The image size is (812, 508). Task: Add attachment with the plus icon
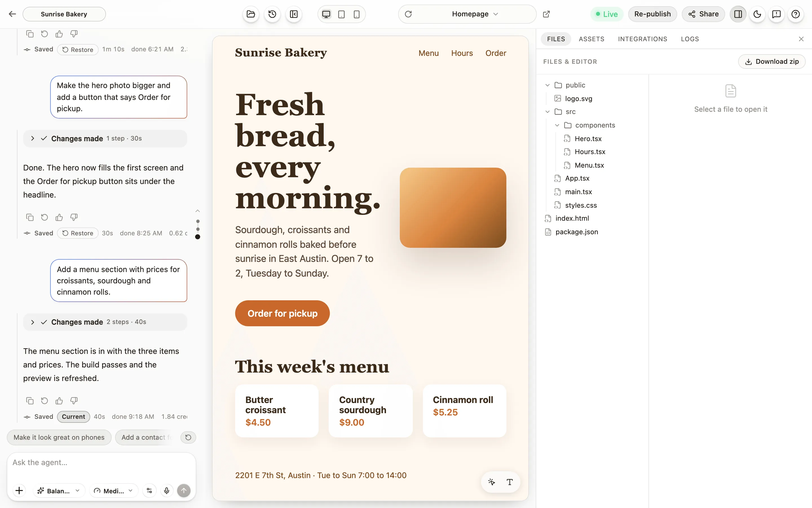tap(19, 491)
